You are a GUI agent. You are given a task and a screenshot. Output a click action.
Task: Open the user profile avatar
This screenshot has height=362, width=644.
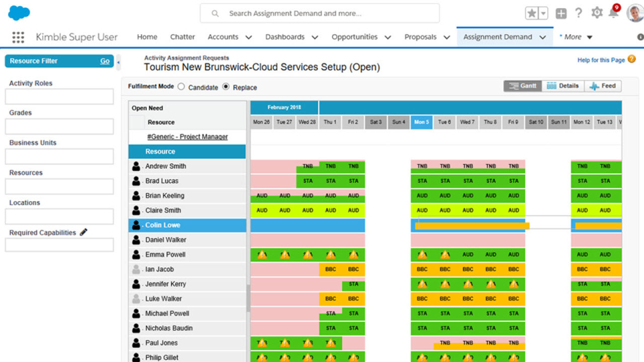635,13
